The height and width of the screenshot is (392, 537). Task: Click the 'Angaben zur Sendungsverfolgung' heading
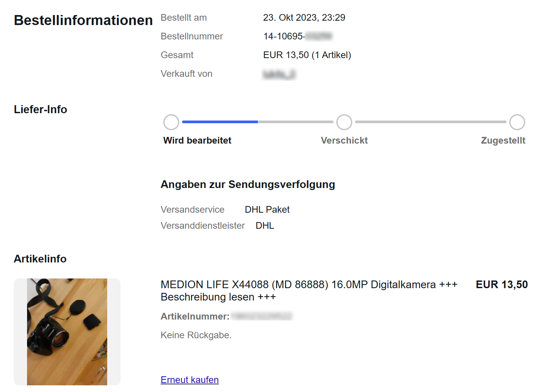tap(248, 184)
